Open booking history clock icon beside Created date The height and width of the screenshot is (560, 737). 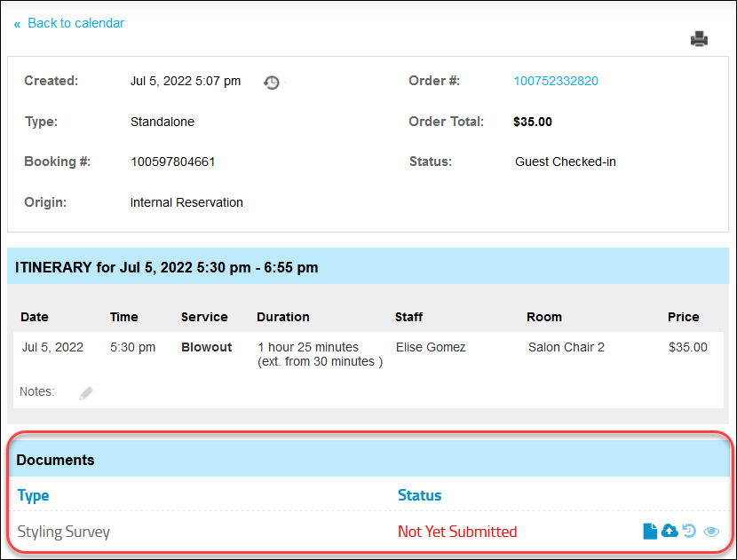(271, 83)
